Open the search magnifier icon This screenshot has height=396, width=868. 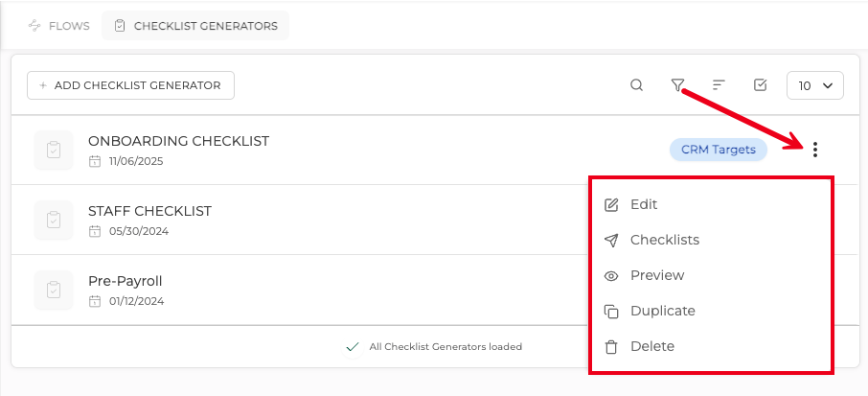tap(636, 85)
